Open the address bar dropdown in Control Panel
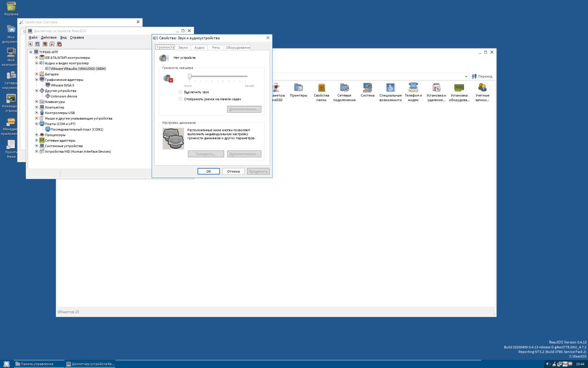Image resolution: width=588 pixels, height=368 pixels. 466,76
